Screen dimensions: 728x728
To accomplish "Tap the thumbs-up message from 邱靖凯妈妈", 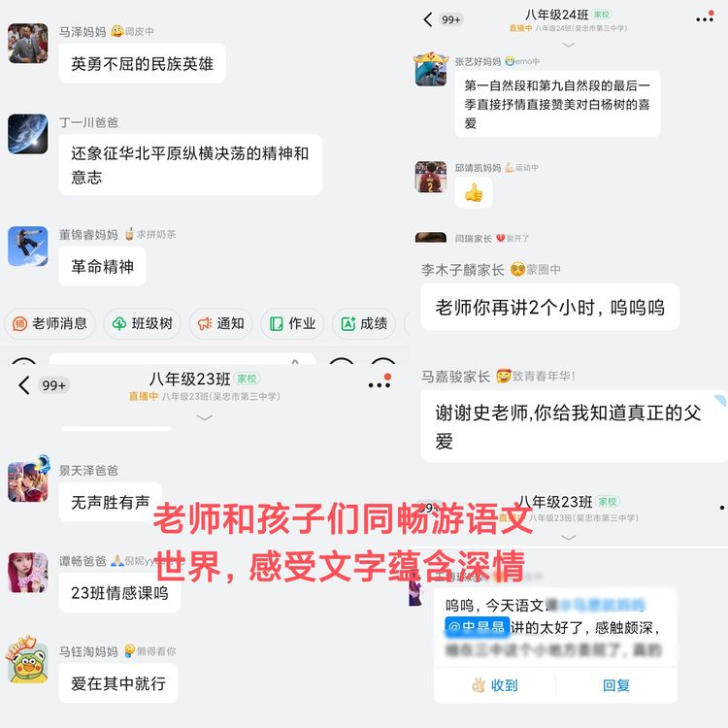I will click(474, 193).
